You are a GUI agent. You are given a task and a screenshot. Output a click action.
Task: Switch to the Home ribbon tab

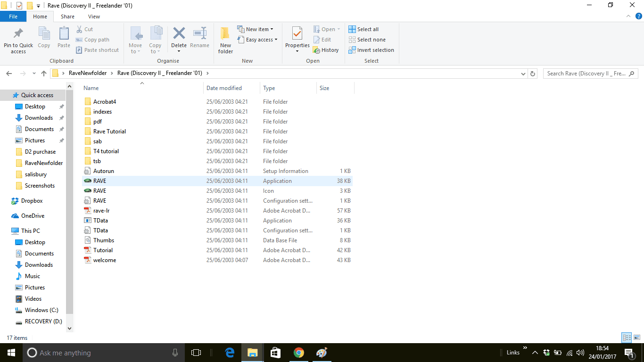coord(40,16)
